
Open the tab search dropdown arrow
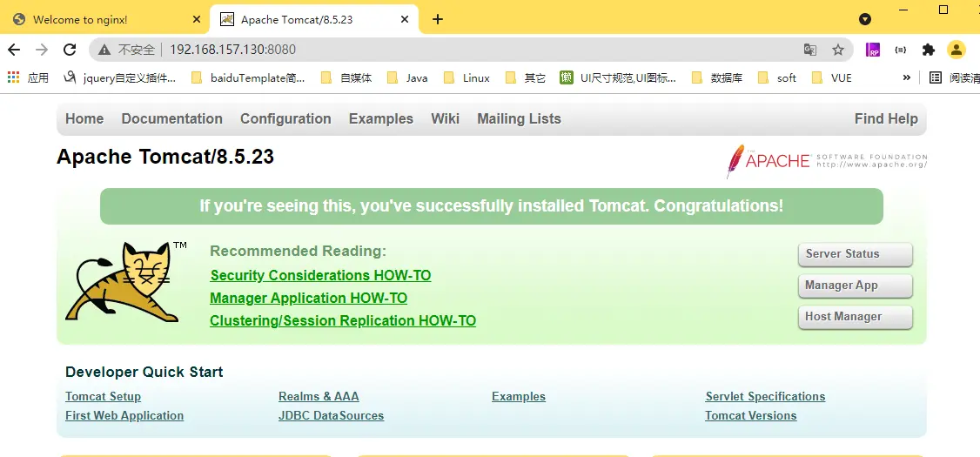pyautogui.click(x=865, y=19)
